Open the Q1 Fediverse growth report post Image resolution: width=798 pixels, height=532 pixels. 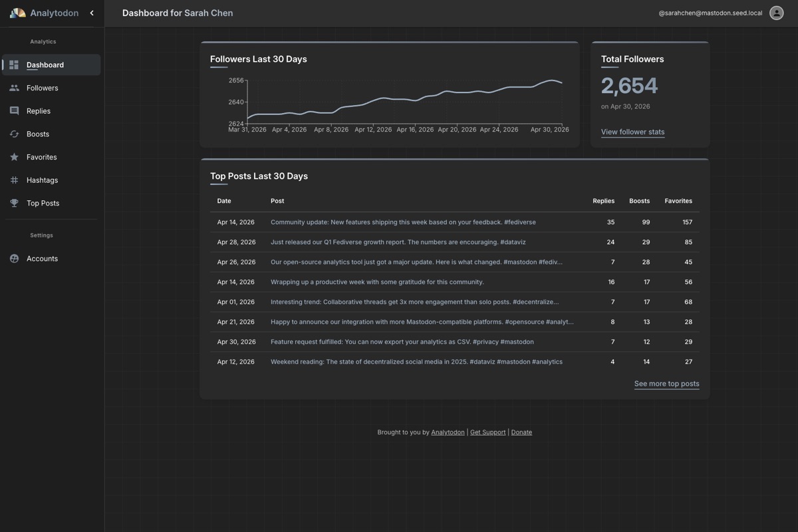[x=398, y=242]
